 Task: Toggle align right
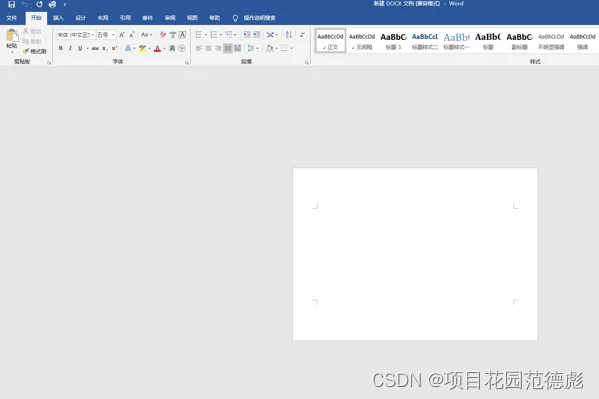pos(218,48)
